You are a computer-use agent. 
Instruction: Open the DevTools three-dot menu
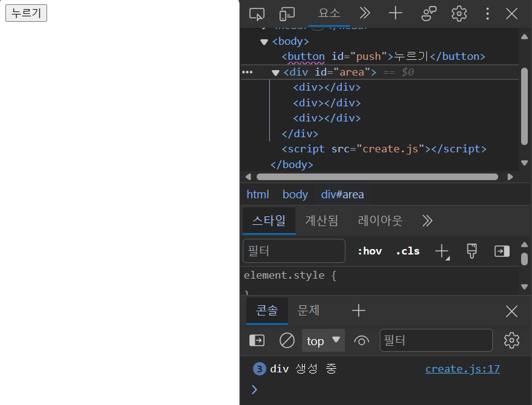(x=487, y=14)
